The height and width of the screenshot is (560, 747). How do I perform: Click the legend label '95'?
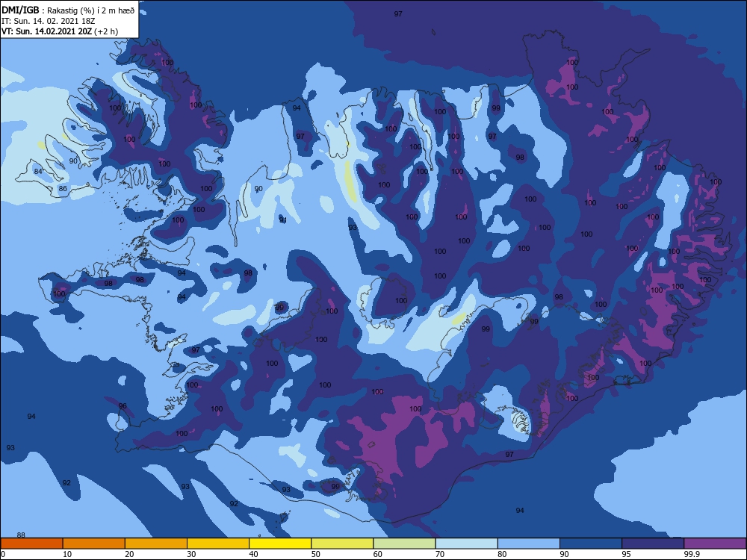[626, 554]
